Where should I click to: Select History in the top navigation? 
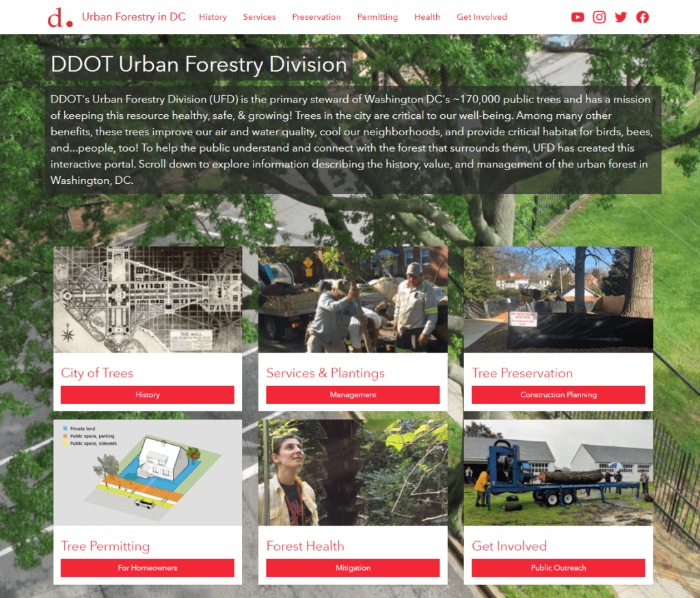tap(213, 17)
